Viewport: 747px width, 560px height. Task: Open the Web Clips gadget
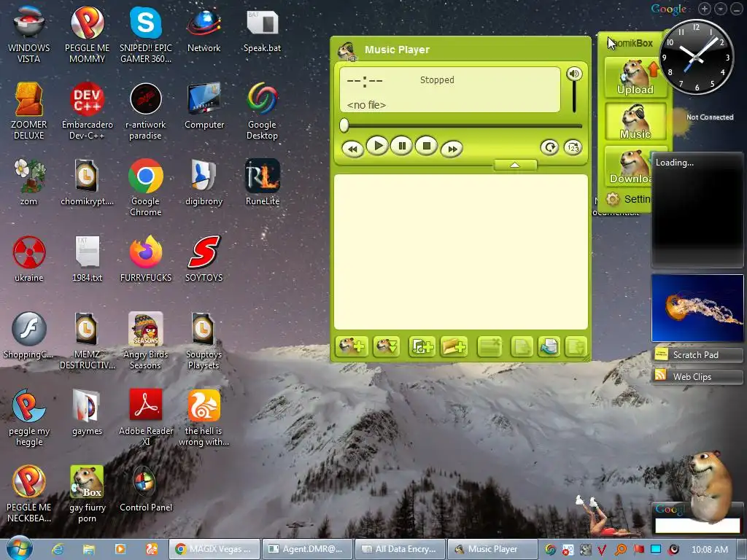click(697, 377)
